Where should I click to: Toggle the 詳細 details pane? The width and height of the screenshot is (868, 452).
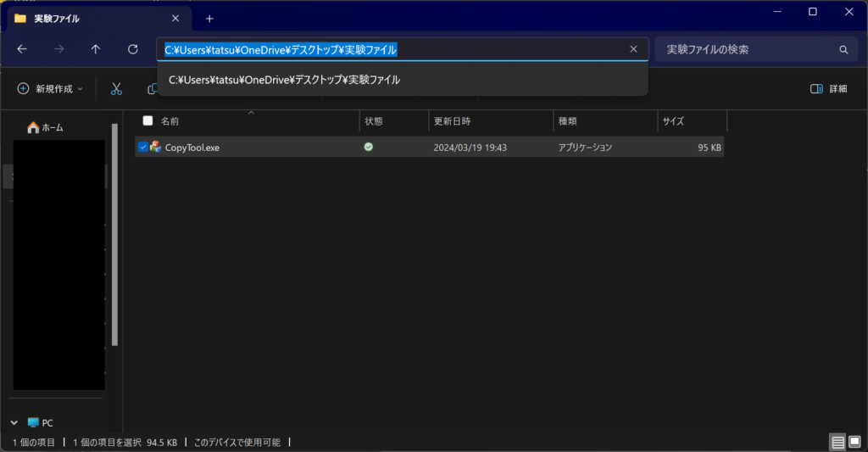point(828,89)
